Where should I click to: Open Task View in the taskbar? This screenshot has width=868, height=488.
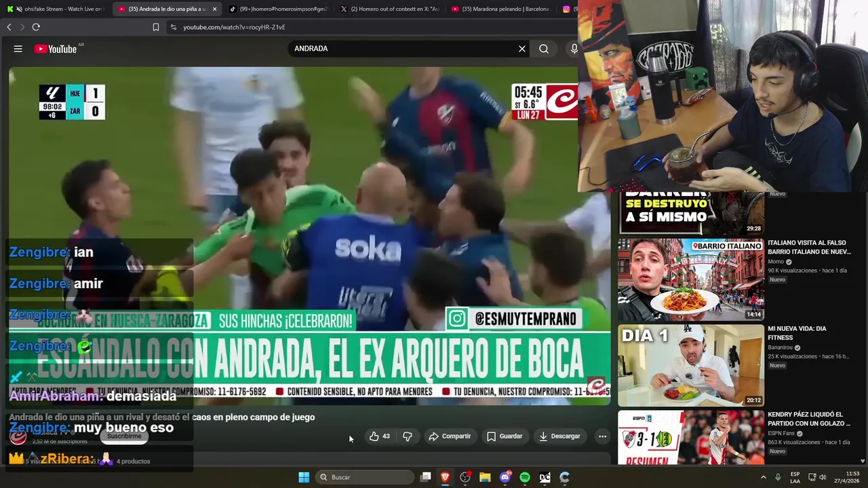click(x=426, y=477)
